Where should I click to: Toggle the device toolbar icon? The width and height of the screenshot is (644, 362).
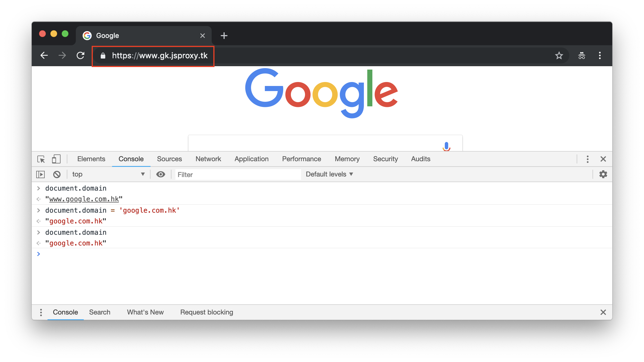click(56, 159)
